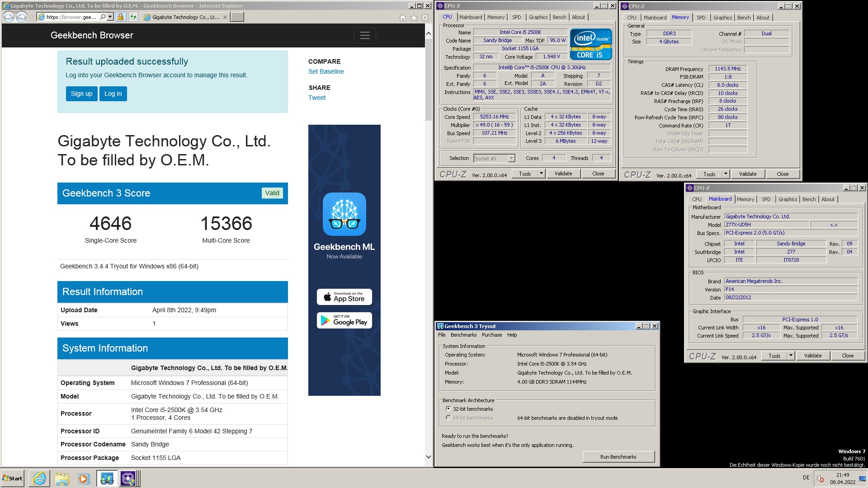Open the Purchase menu in Geekbench 3 Tryout
Viewport: 868px width, 488px height.
[x=492, y=335]
